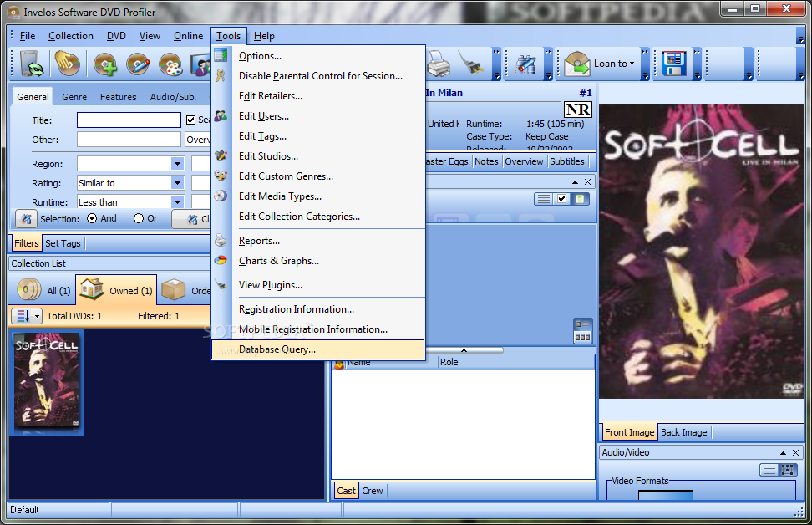This screenshot has width=812, height=525.
Task: Open the Collection menu
Action: (71, 36)
